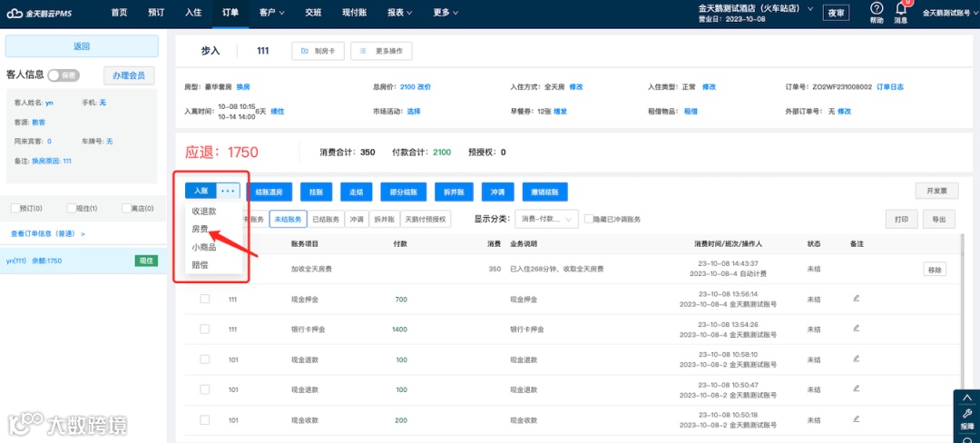Choose 房费 from the 入账 menu
The width and height of the screenshot is (980, 443).
point(200,230)
